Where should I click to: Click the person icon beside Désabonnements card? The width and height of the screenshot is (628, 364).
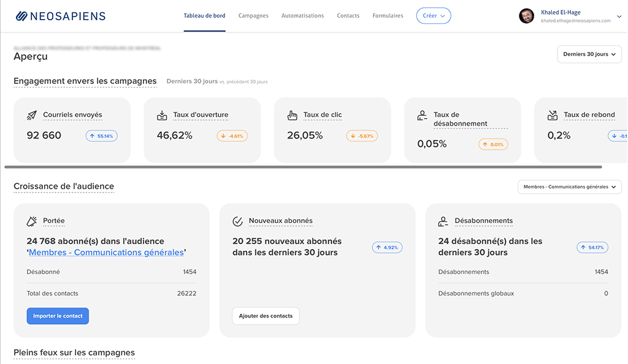pos(443,221)
